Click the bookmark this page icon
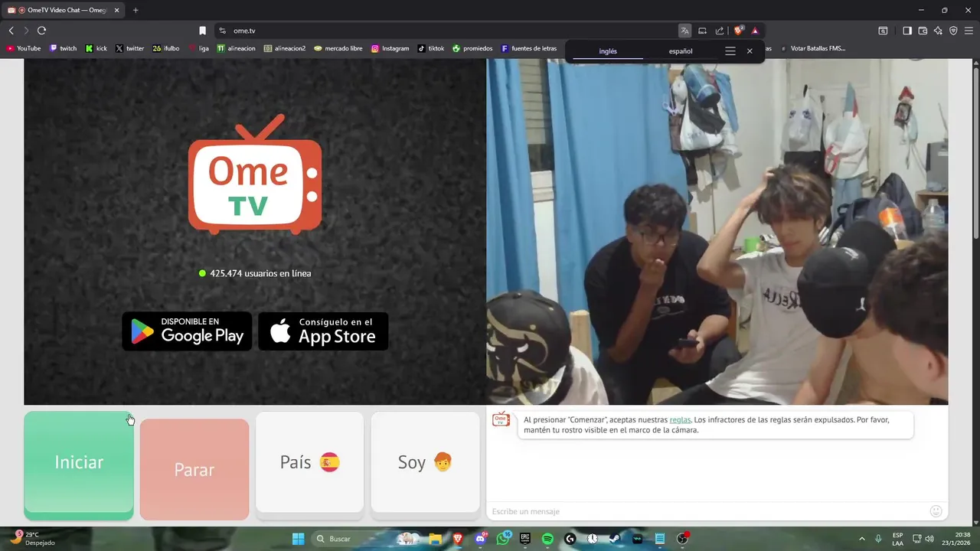 coord(202,31)
